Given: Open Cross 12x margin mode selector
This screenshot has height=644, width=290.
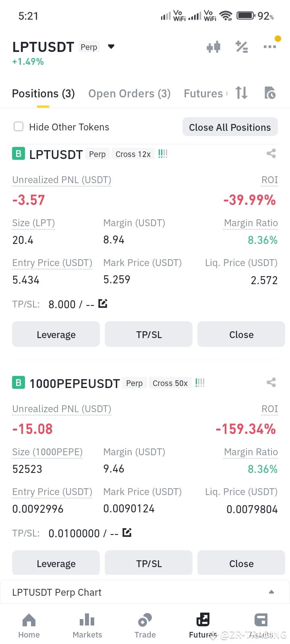Looking at the screenshot, I should [133, 154].
